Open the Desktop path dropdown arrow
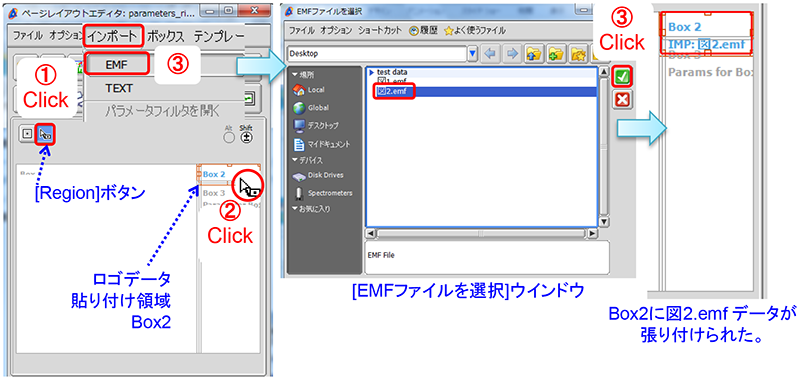The image size is (800, 379). coord(472,53)
